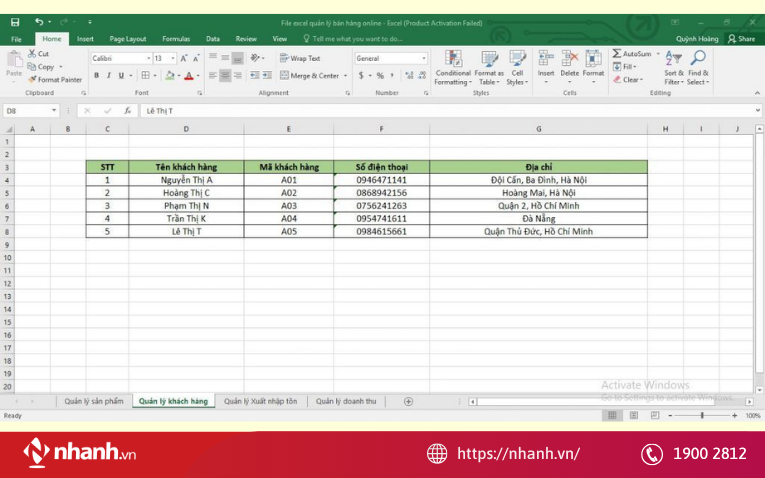
Task: Click the Orientation text angle icon
Action: pyautogui.click(x=255, y=58)
